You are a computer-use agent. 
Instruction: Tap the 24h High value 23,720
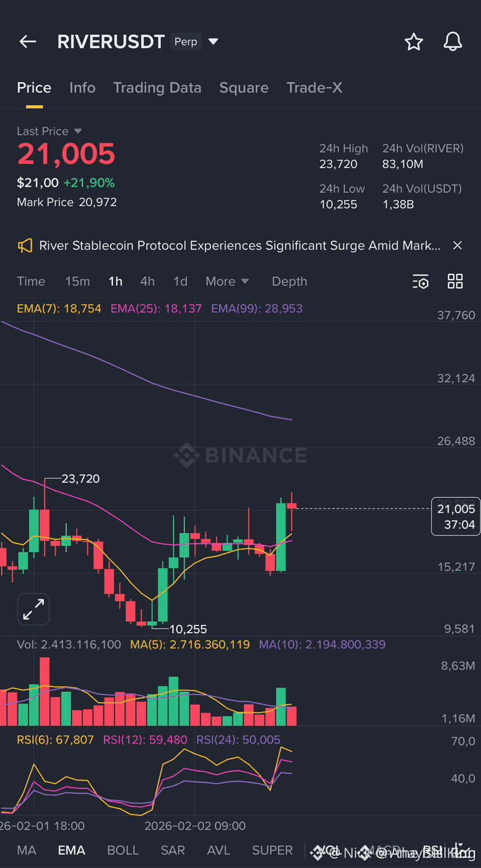click(x=339, y=164)
